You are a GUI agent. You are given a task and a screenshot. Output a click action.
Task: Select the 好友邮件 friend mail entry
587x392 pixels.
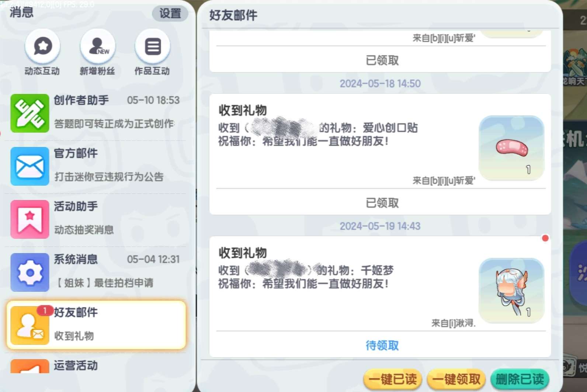coord(96,325)
